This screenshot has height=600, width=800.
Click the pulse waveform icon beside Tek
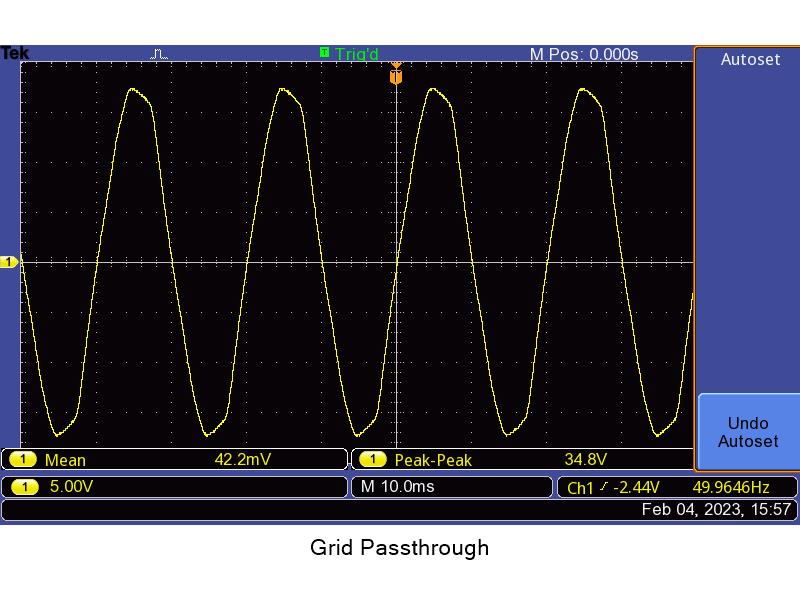159,54
